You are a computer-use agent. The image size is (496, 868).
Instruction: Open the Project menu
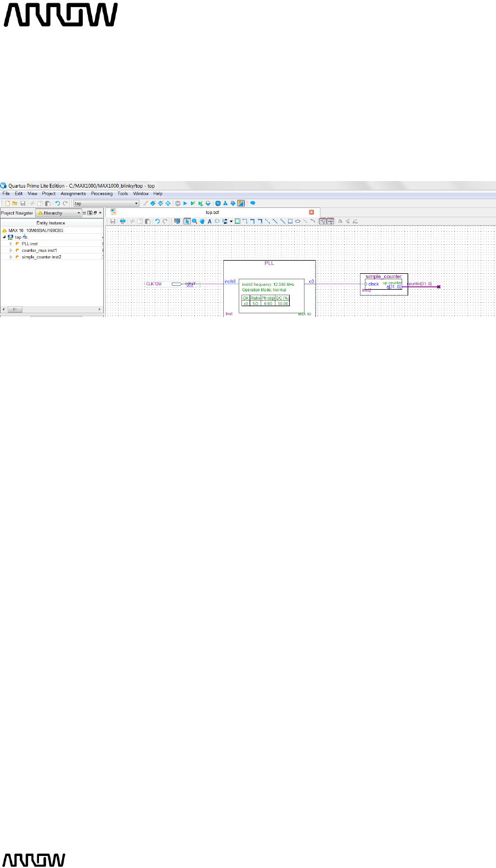[49, 194]
